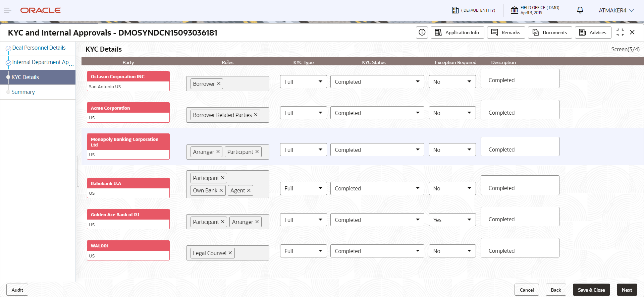Open the Summary step
644x297 pixels.
pos(23,92)
